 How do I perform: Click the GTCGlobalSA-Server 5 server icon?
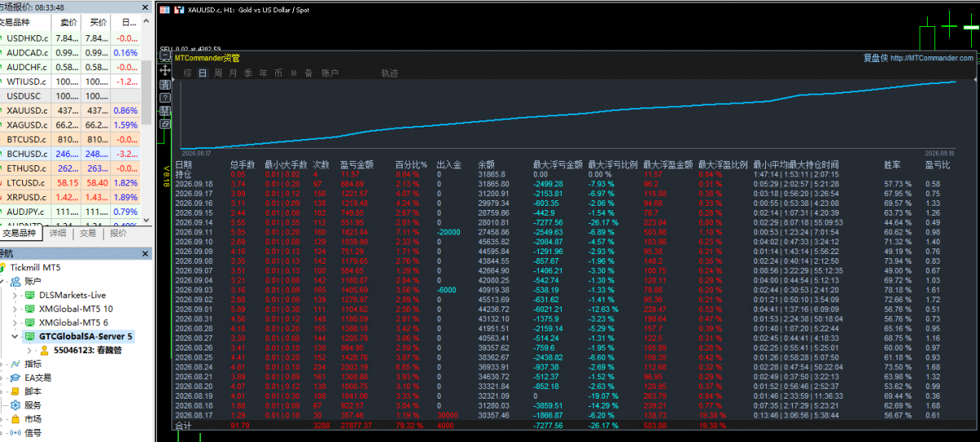(x=30, y=336)
